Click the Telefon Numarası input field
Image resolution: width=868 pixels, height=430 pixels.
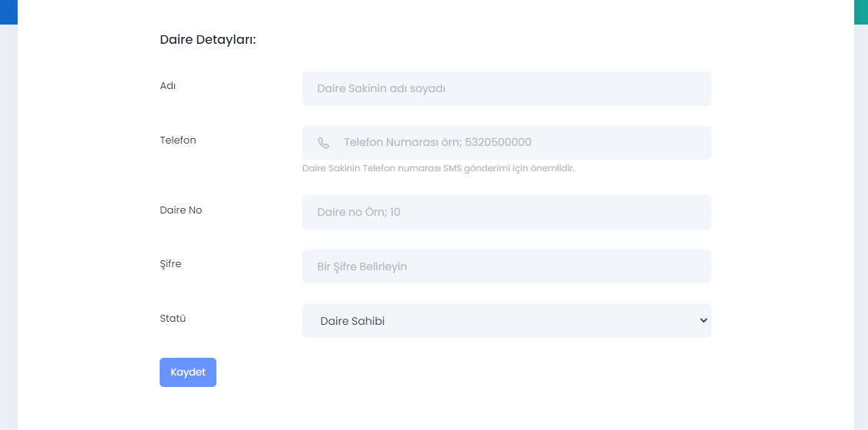507,143
